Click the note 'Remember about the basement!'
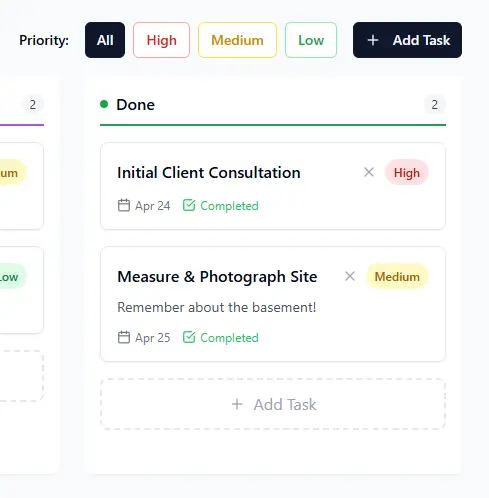The image size is (489, 498). pos(217,307)
